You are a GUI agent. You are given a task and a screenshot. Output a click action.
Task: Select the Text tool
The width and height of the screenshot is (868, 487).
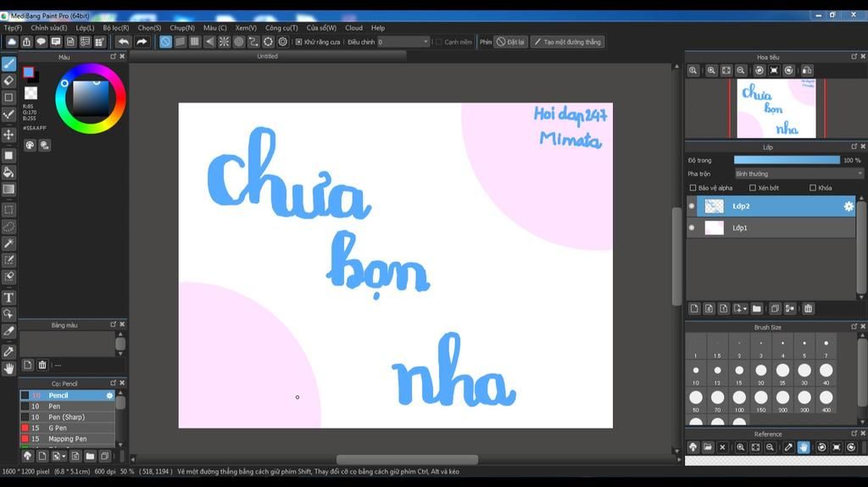coord(8,298)
